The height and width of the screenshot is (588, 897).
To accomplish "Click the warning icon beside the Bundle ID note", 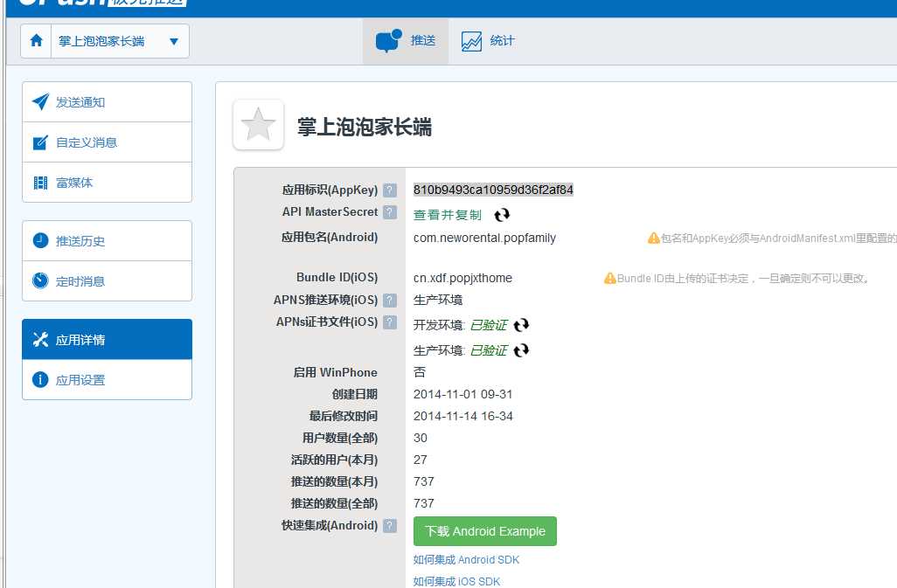I will [x=610, y=279].
